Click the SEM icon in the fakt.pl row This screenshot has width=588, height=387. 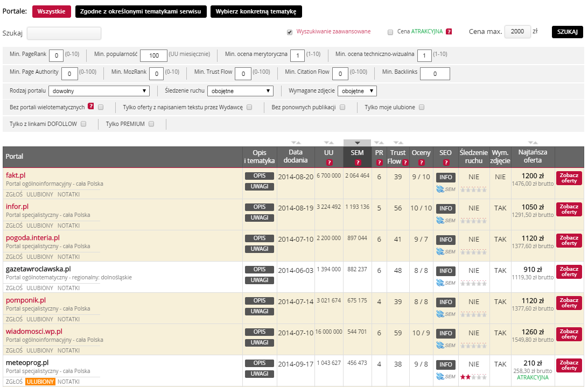click(445, 189)
